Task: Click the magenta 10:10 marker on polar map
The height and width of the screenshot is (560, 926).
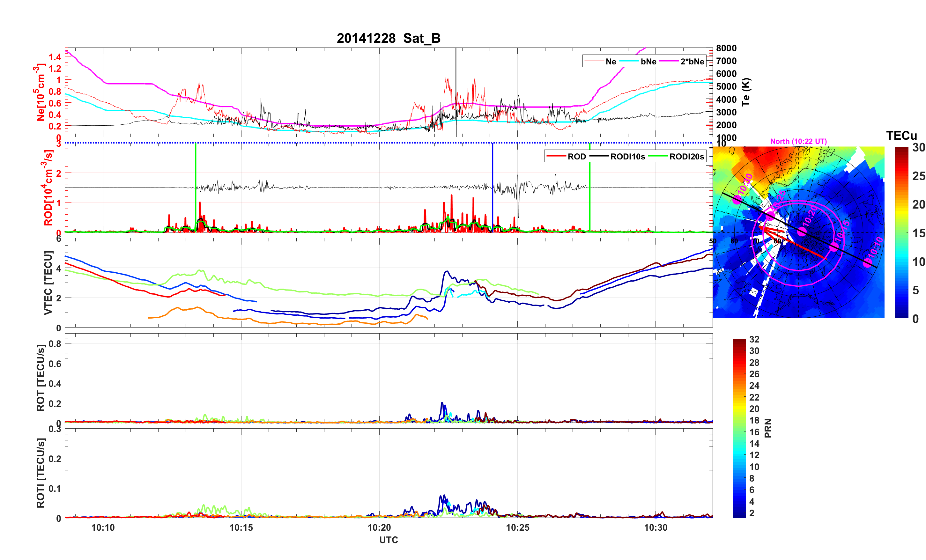Action: (x=867, y=262)
